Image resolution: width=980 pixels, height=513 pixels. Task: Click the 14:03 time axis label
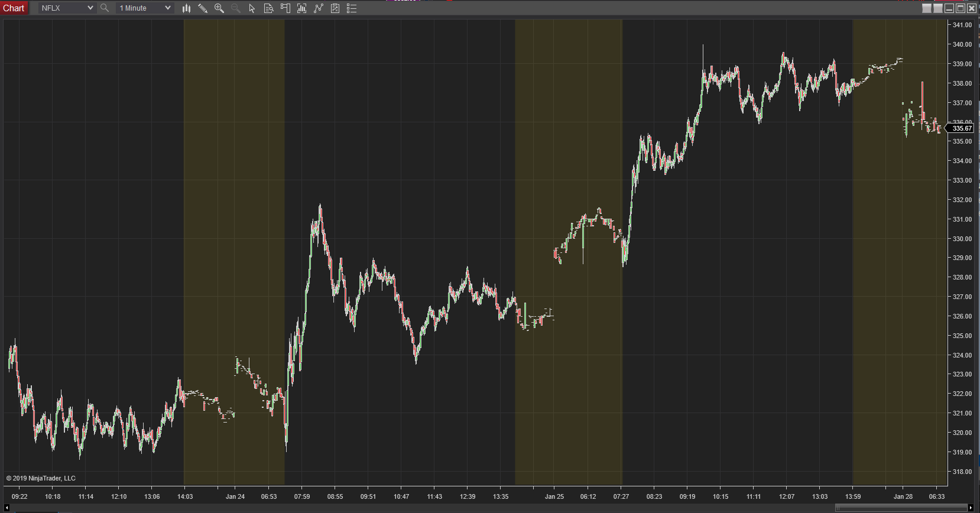click(x=185, y=496)
